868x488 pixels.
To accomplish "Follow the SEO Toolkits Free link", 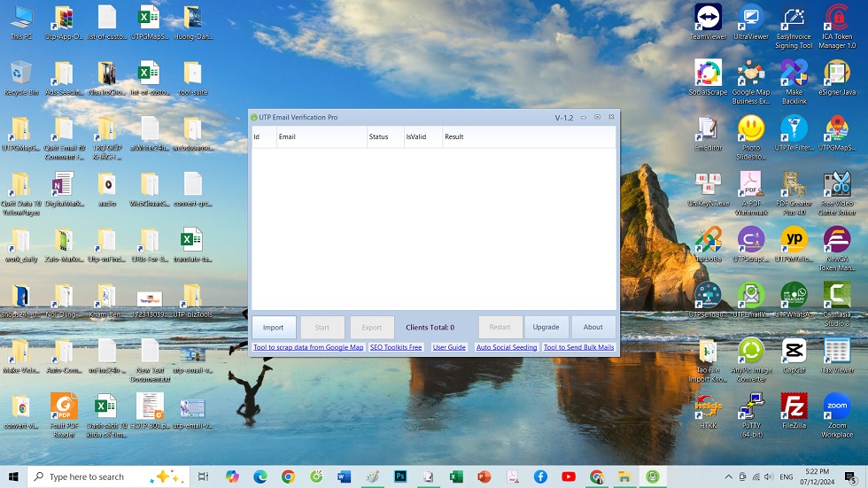I will 396,347.
